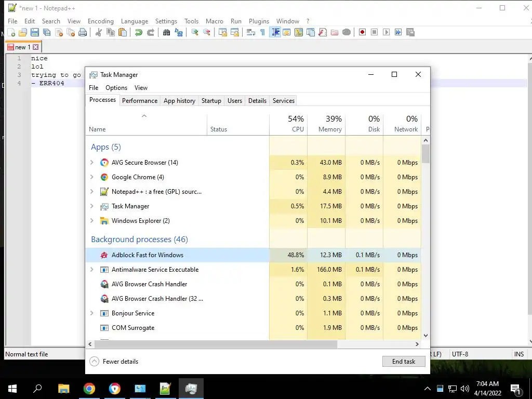Toggle the Indent Guide toolbar icon
This screenshot has width=532, height=399.
(275, 32)
